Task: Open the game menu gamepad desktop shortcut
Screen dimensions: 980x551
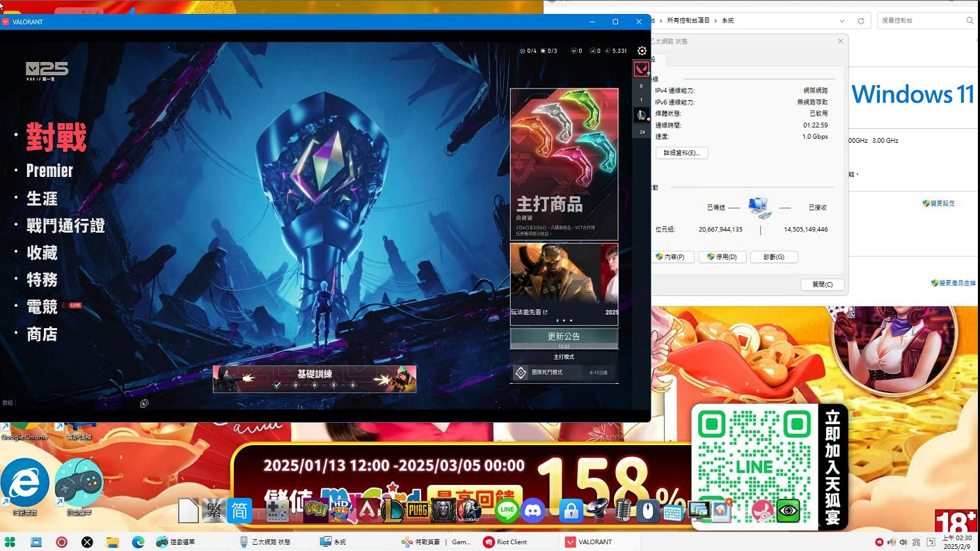Action: click(x=79, y=486)
